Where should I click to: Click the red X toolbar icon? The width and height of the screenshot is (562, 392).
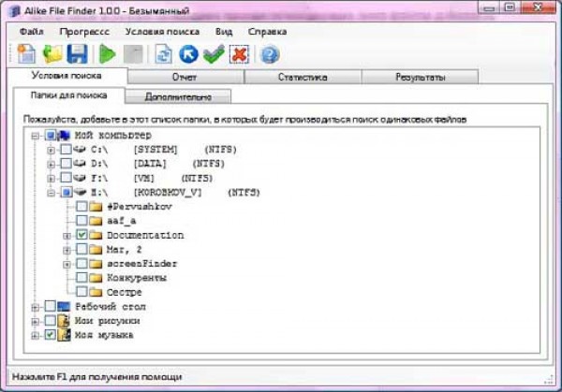click(x=240, y=54)
